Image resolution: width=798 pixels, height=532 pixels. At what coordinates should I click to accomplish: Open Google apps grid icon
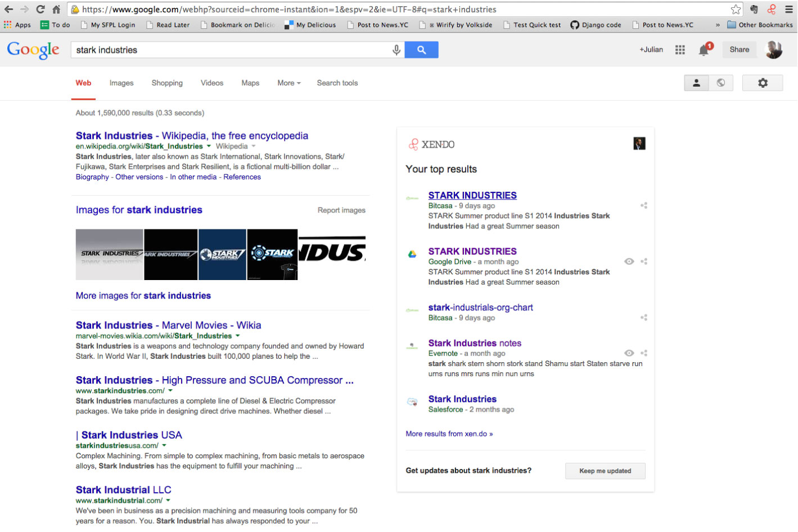tap(680, 49)
